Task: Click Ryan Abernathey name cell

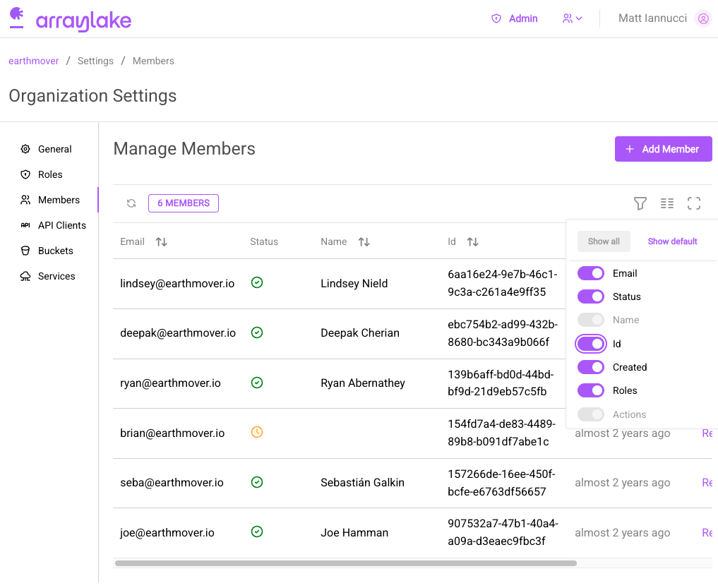Action: pos(363,383)
